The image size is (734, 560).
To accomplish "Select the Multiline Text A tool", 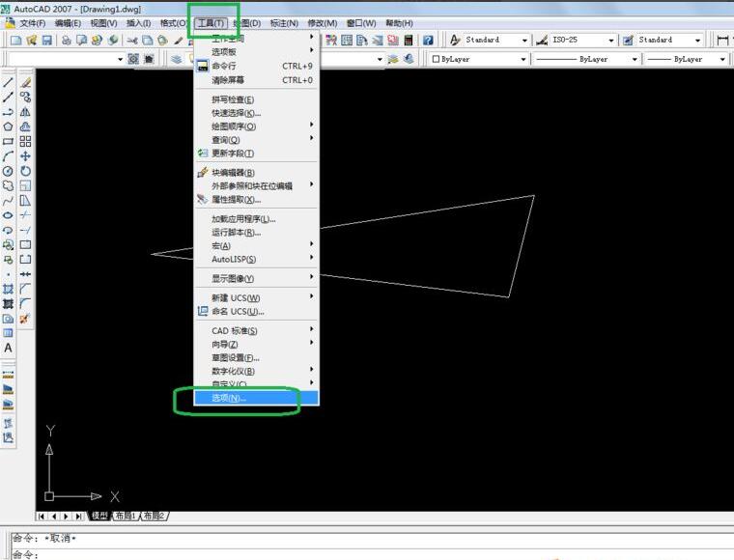I will coord(8,349).
